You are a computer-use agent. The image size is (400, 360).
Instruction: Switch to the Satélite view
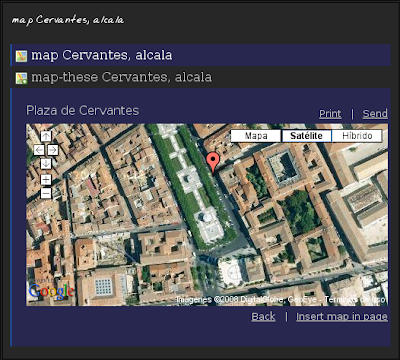click(x=307, y=136)
